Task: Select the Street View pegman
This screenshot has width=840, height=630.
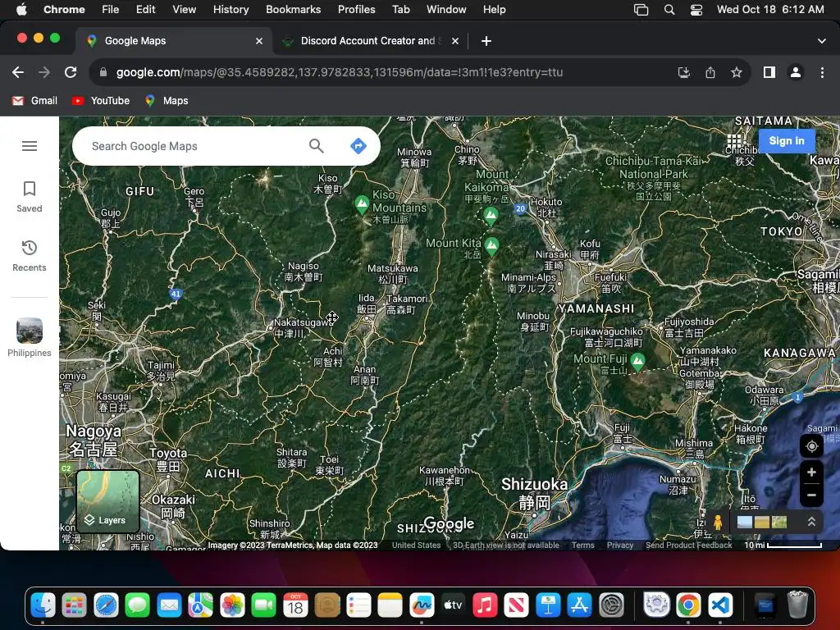Action: 718,522
